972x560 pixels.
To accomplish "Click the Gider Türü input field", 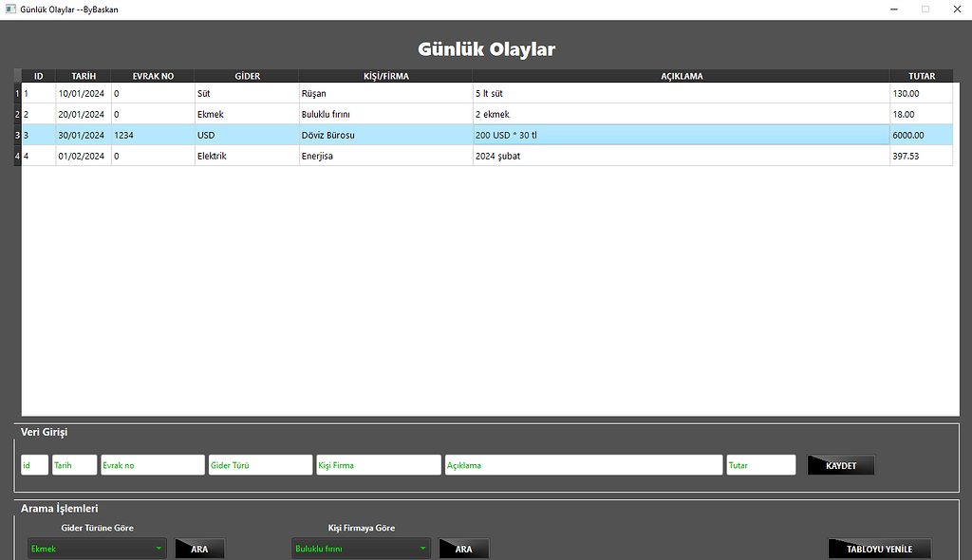I will (260, 465).
